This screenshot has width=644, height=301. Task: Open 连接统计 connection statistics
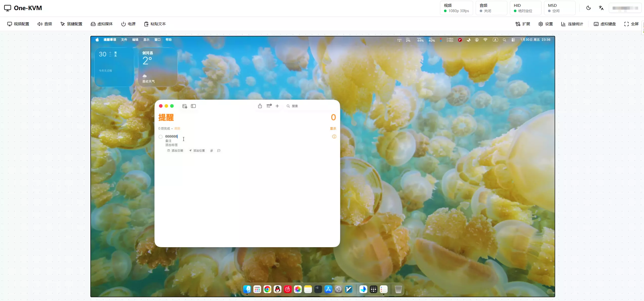coord(572,24)
